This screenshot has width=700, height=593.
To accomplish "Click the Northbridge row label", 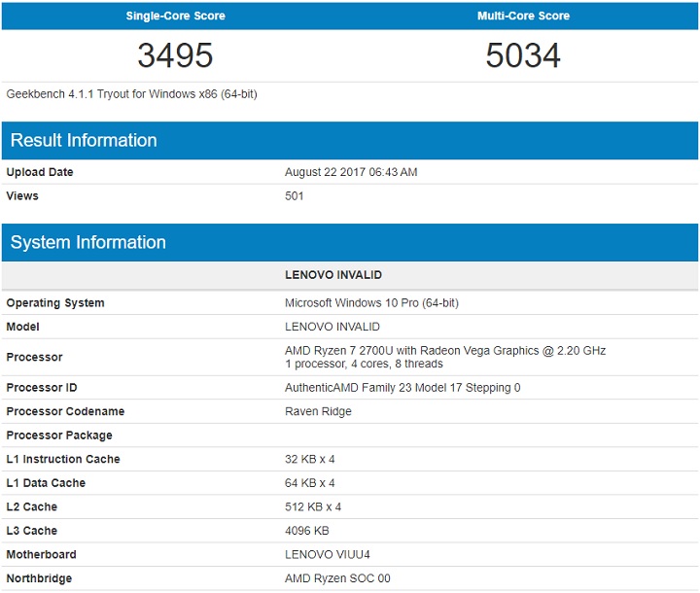I will (x=39, y=578).
